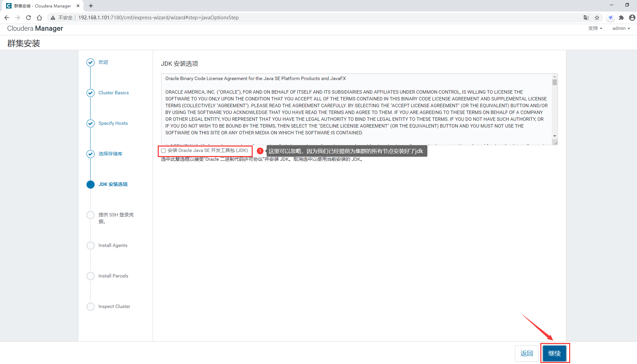Select the 群集安装 - Cloudera Manager tab
This screenshot has height=364, width=637.
43,6
